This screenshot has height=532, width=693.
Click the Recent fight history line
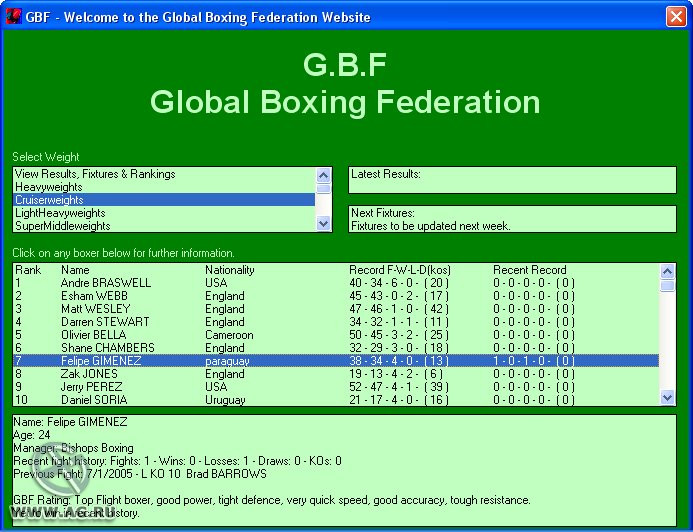177,461
